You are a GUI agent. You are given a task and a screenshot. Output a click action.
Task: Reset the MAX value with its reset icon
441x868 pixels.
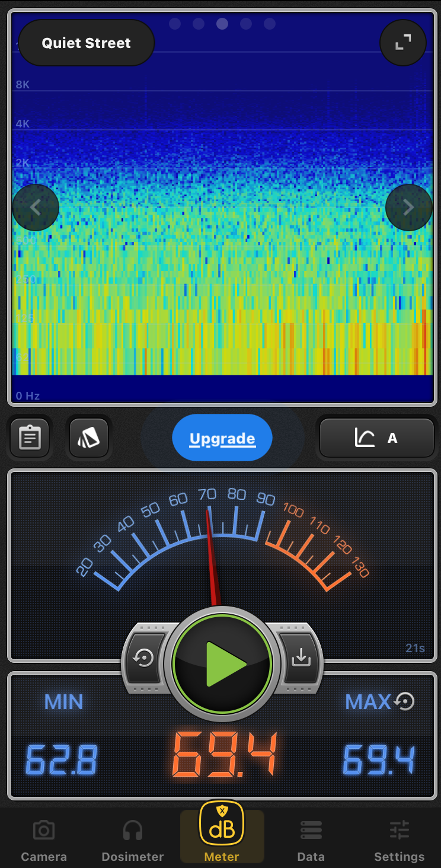(404, 702)
